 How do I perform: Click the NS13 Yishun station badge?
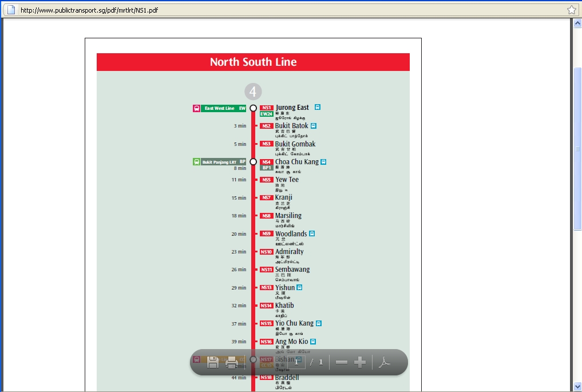click(266, 287)
